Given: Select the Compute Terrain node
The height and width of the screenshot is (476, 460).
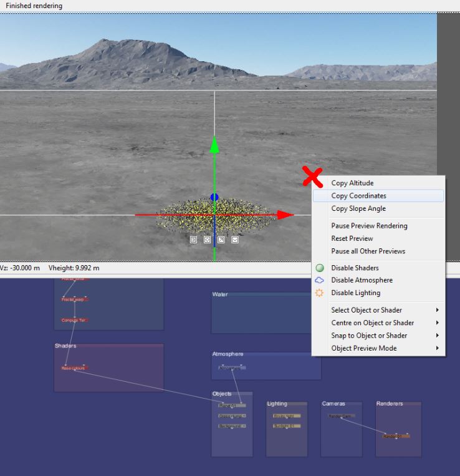Looking at the screenshot, I should pyautogui.click(x=74, y=320).
